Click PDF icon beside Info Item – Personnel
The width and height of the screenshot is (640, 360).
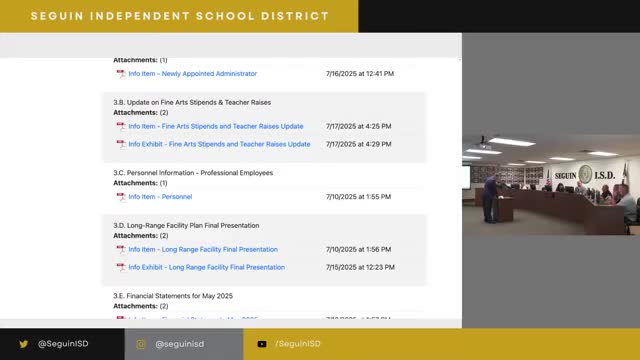click(121, 197)
